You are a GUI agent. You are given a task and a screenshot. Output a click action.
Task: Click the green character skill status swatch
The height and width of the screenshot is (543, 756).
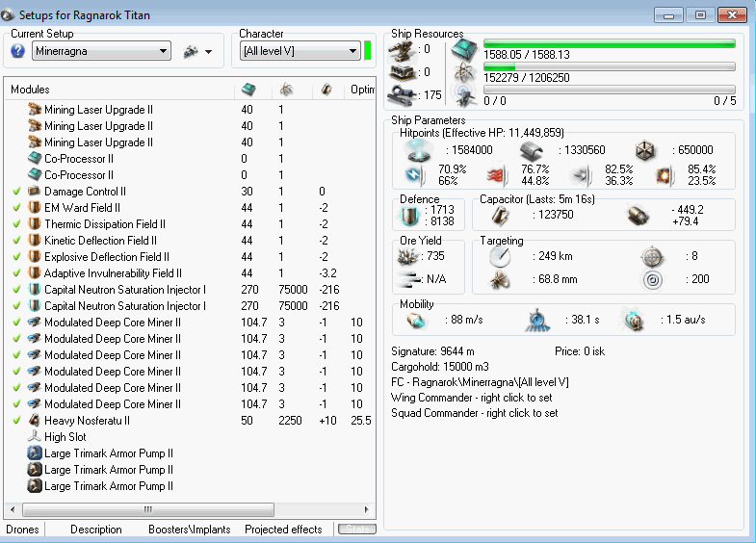point(368,51)
